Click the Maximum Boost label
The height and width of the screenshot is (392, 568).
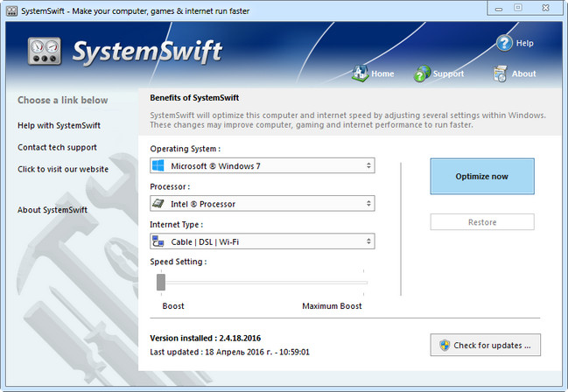pos(332,306)
